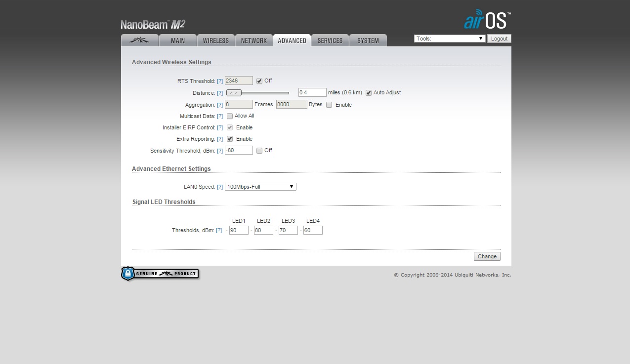This screenshot has width=630, height=364.
Task: Go to the NETWORK tab
Action: pos(254,40)
